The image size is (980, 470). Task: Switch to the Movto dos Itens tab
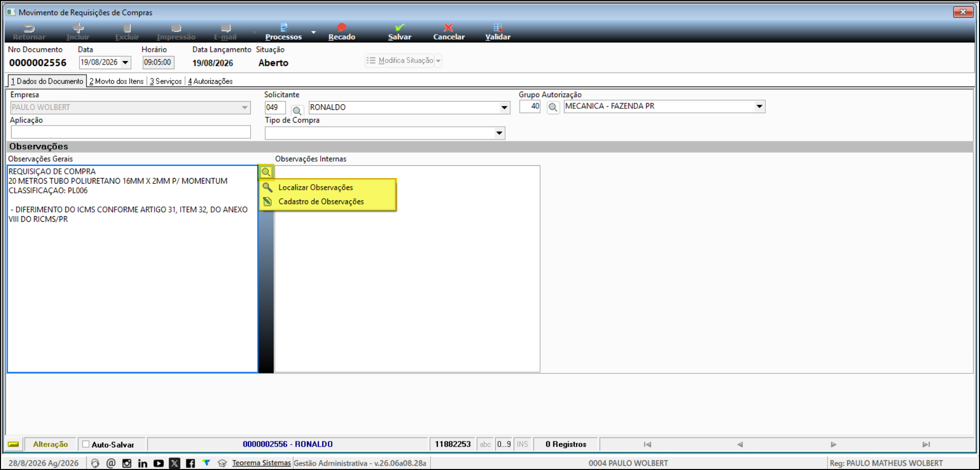pos(117,81)
